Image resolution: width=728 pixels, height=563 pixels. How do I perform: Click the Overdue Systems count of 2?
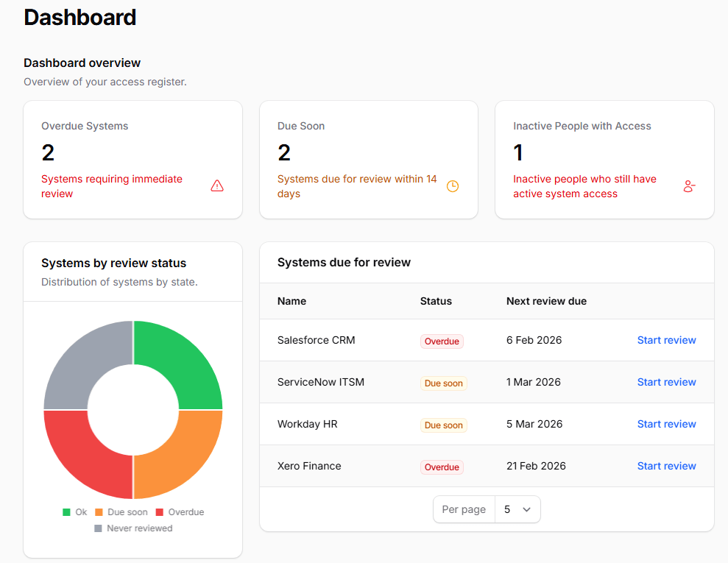click(47, 153)
